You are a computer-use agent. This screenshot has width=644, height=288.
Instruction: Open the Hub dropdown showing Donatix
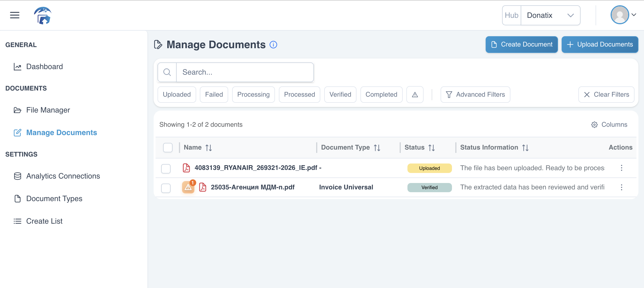550,15
